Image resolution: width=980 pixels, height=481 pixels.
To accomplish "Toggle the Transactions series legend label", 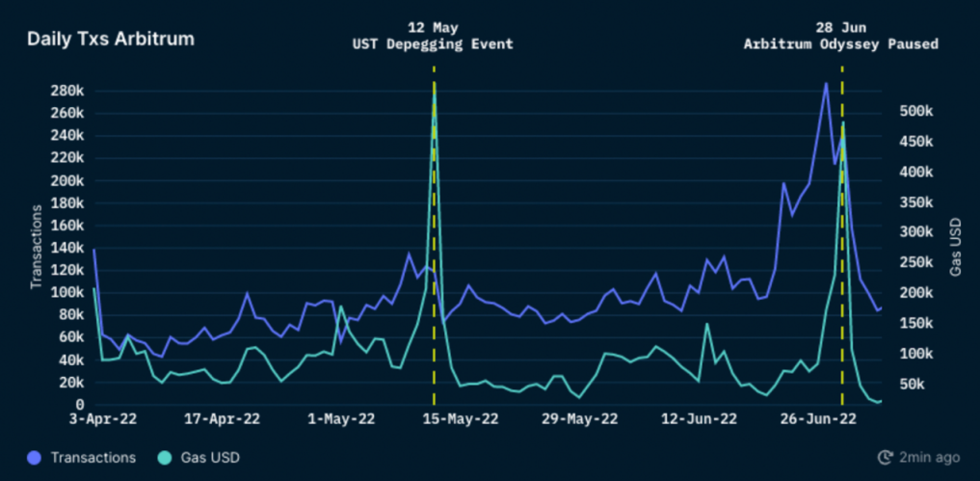I will pos(93,458).
